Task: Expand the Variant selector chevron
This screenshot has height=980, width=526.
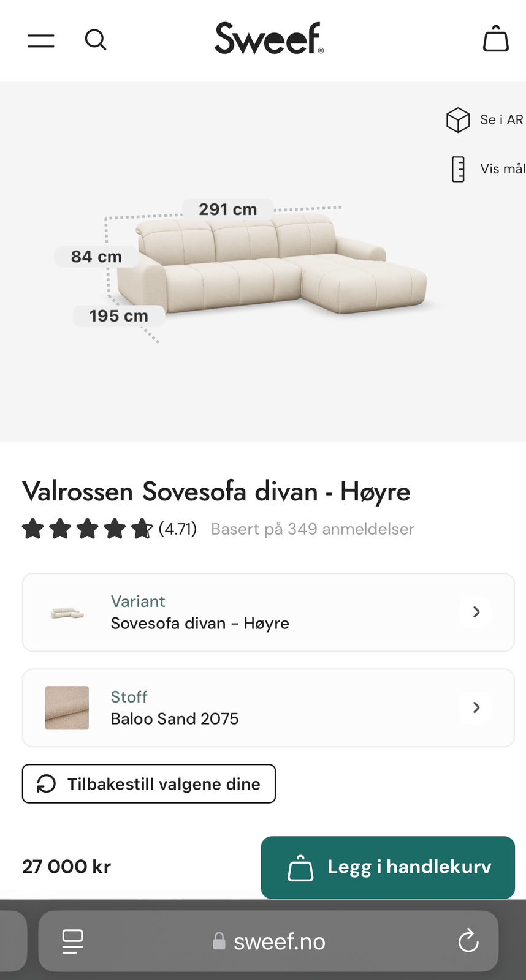Action: (x=476, y=612)
